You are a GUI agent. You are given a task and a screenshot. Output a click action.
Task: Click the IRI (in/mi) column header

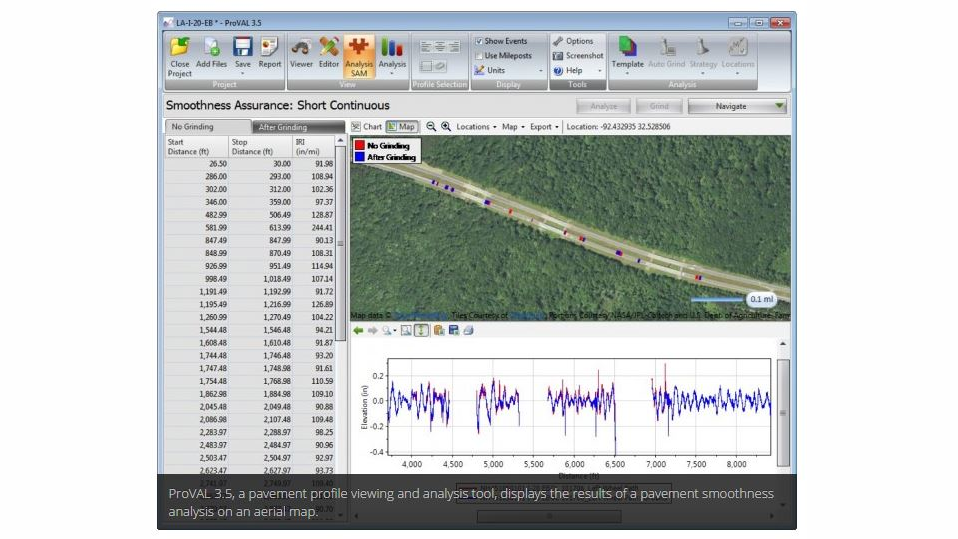pyautogui.click(x=313, y=147)
